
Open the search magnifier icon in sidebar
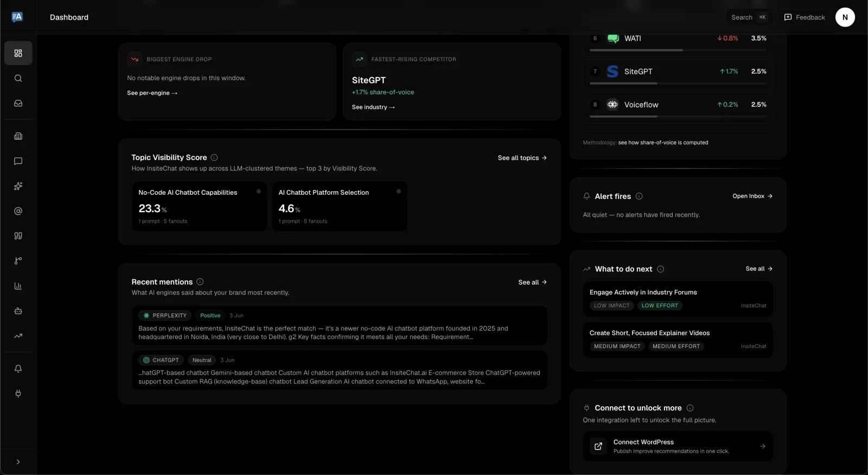[18, 78]
